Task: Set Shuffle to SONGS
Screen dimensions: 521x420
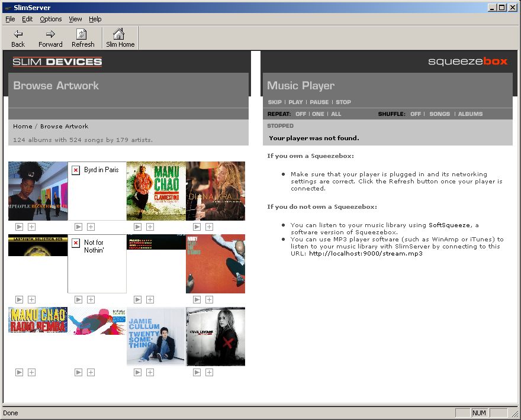Action: click(439, 114)
